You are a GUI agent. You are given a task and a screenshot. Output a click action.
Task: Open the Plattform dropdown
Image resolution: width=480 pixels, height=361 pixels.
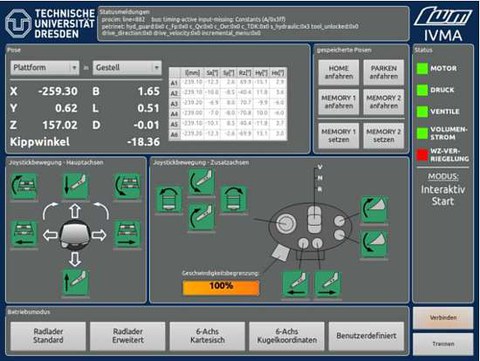[x=45, y=68]
